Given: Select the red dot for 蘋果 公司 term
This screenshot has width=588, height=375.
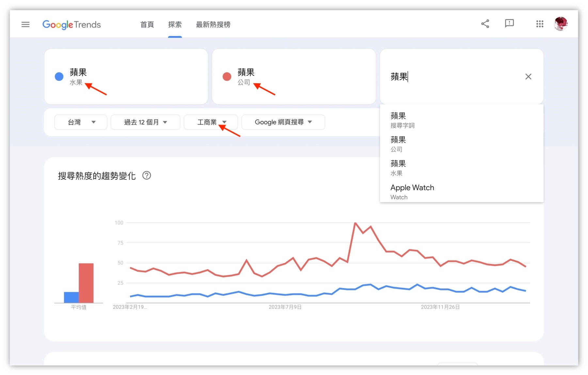Looking at the screenshot, I should [227, 76].
